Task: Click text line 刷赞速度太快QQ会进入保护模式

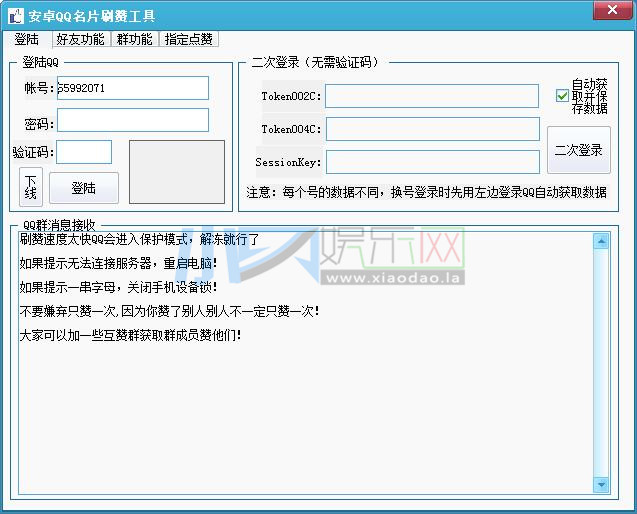Action: 139,239
